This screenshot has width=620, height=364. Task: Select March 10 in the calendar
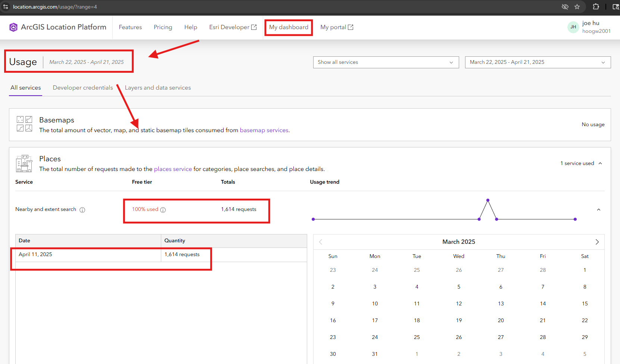pos(375,304)
